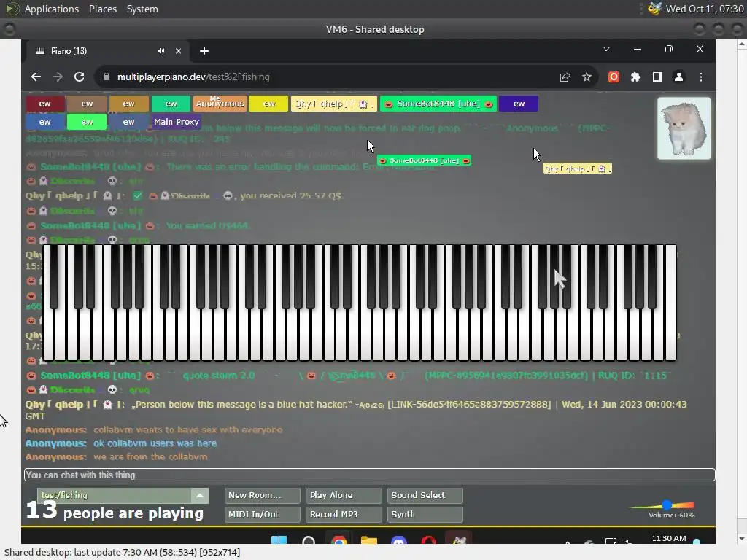Image resolution: width=747 pixels, height=560 pixels.
Task: Open a new browser tab
Action: pyautogui.click(x=204, y=51)
